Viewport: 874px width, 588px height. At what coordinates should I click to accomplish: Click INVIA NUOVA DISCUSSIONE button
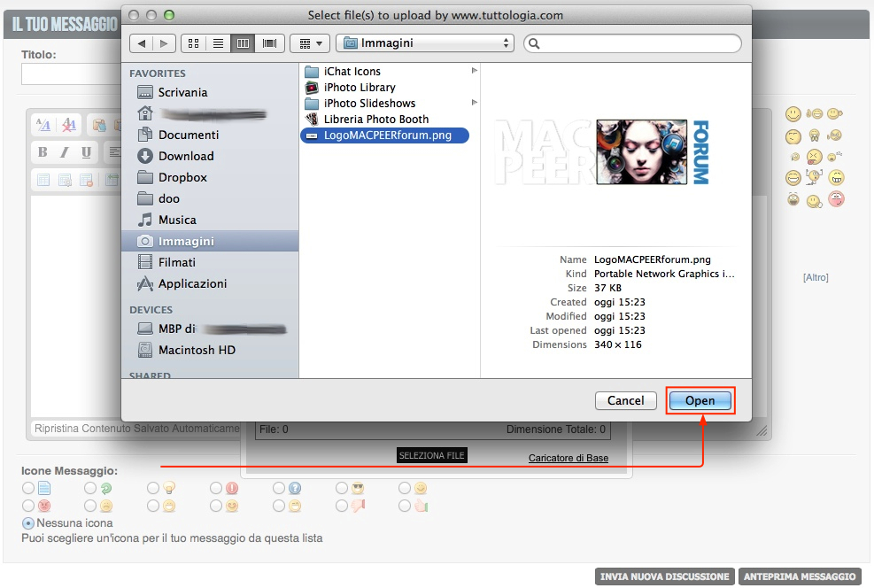[665, 576]
